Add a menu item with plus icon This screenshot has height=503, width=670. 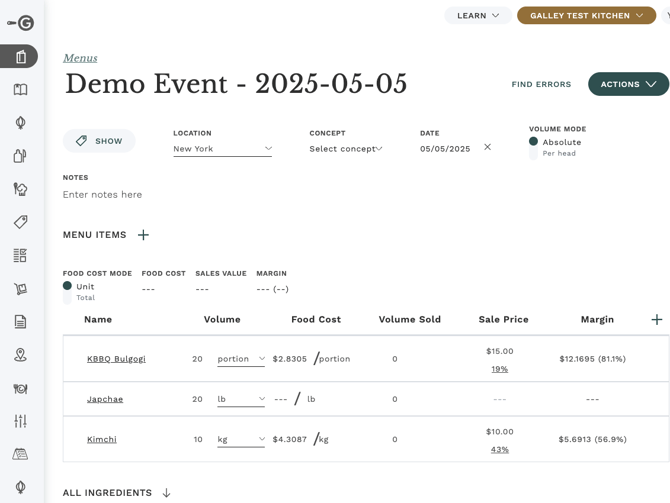click(143, 235)
